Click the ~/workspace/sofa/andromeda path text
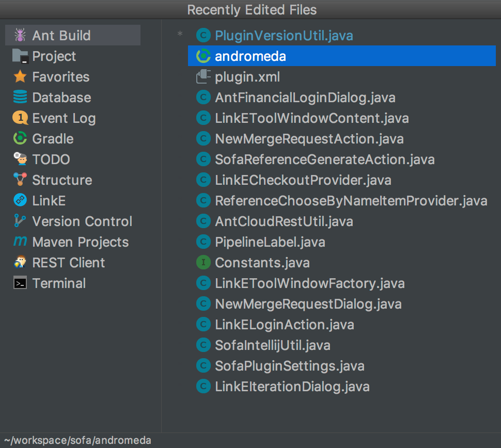This screenshot has height=448, width=501. [77, 440]
